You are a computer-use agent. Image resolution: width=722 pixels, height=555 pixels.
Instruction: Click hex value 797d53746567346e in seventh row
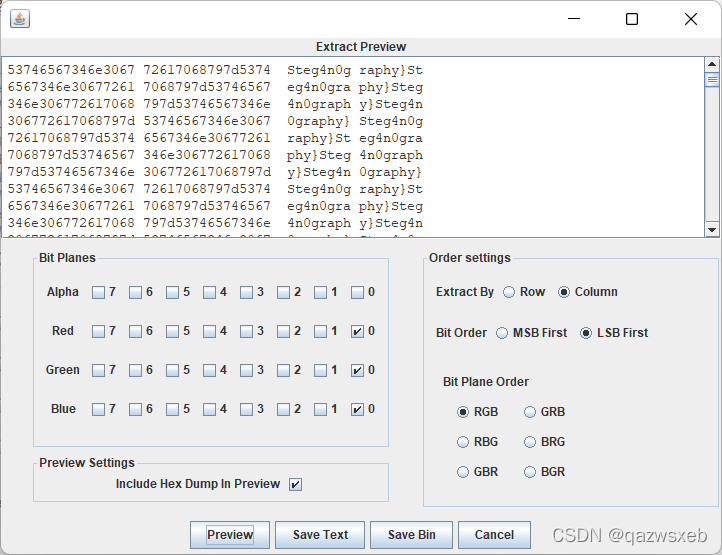[71, 172]
